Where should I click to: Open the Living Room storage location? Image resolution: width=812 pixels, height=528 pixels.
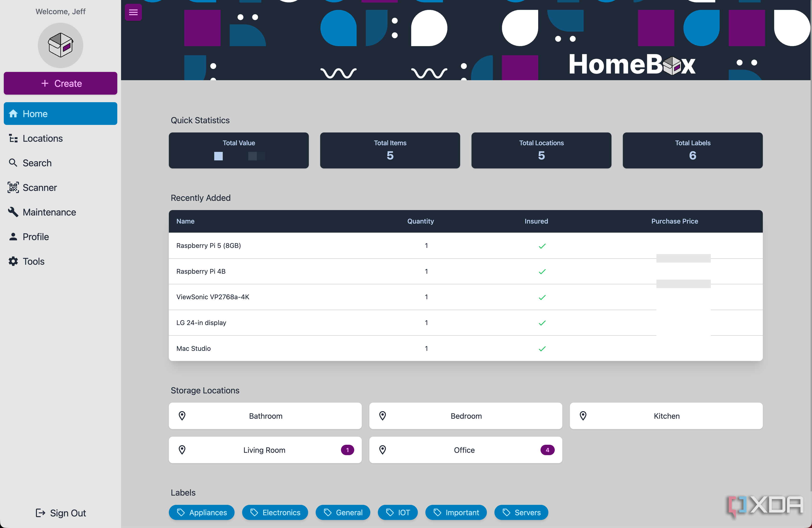(x=265, y=450)
